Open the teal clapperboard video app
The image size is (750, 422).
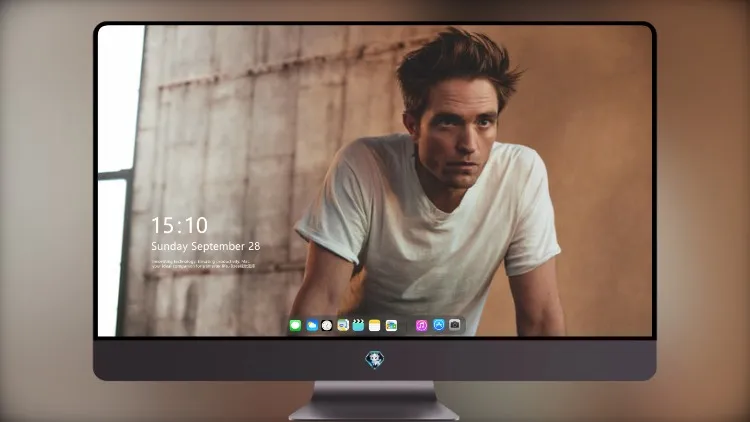coord(358,325)
